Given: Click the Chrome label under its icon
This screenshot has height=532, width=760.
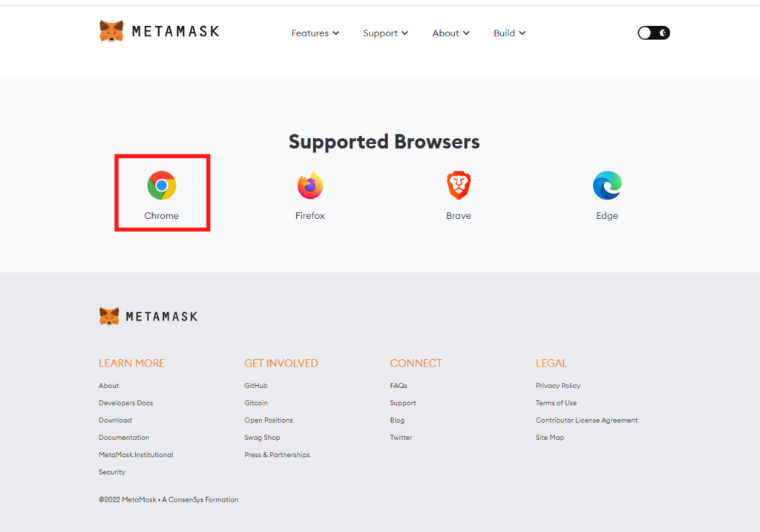Looking at the screenshot, I should coord(161,216).
